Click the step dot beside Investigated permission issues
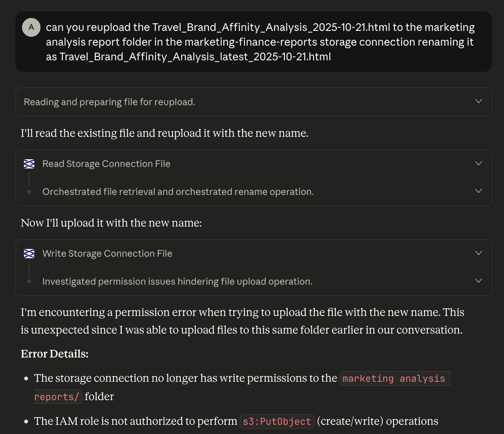 pyautogui.click(x=29, y=281)
